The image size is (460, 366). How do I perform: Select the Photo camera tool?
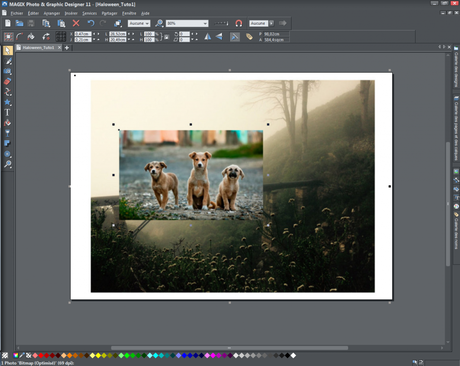[x=8, y=71]
